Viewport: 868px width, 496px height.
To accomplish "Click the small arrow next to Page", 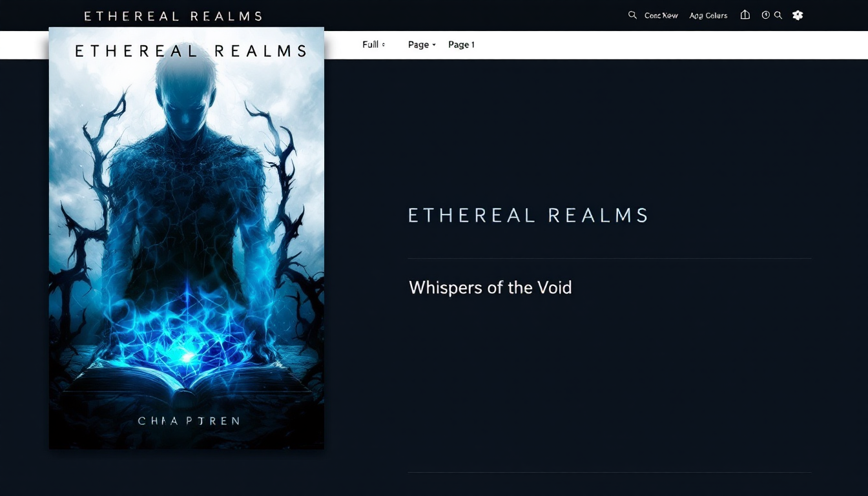I will pos(434,45).
